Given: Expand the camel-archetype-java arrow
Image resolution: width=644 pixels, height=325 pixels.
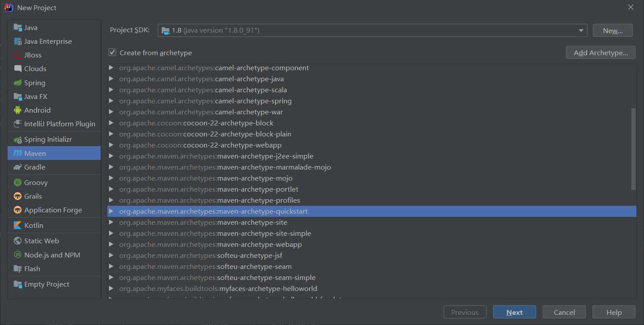Looking at the screenshot, I should pos(111,79).
